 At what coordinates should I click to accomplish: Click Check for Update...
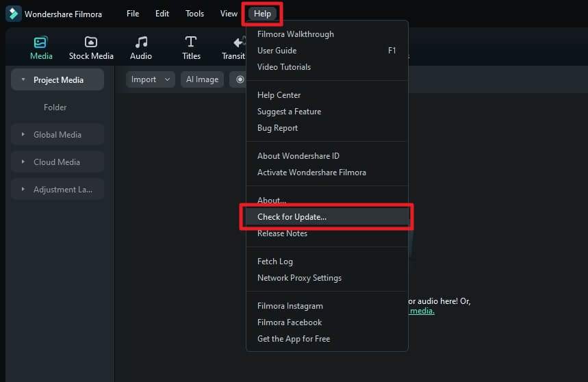click(x=327, y=217)
